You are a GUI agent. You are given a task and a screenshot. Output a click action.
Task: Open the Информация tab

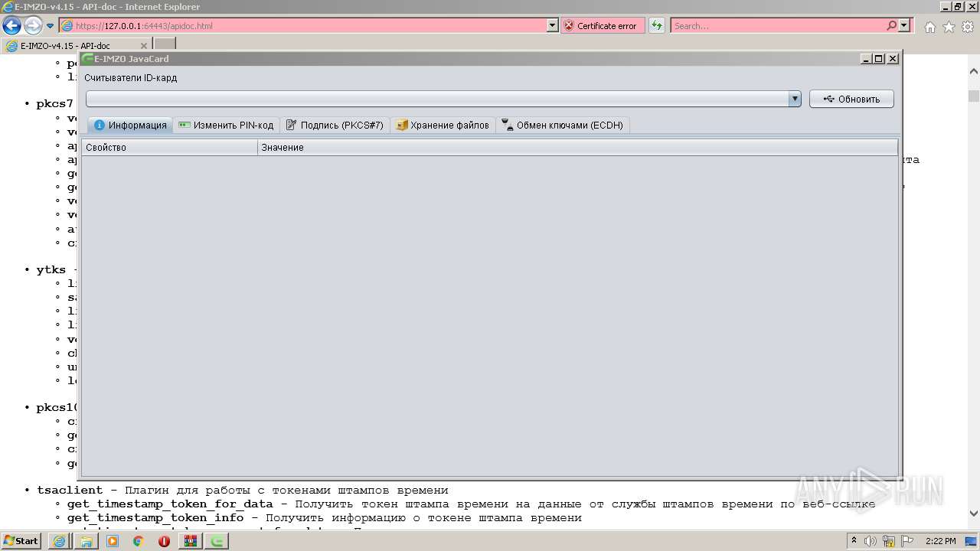click(x=131, y=126)
